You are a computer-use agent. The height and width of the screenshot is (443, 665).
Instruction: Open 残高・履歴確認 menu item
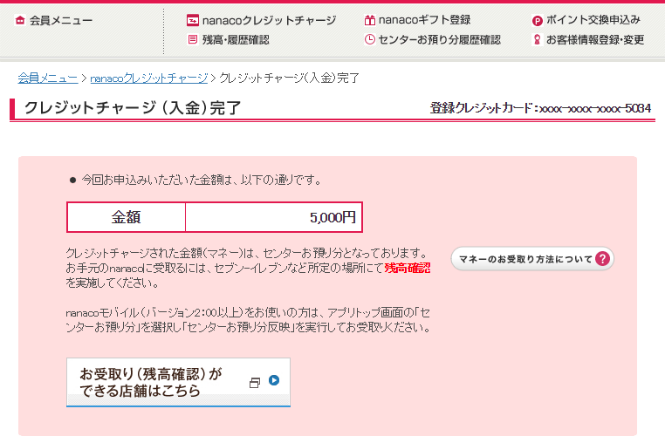pyautogui.click(x=236, y=40)
